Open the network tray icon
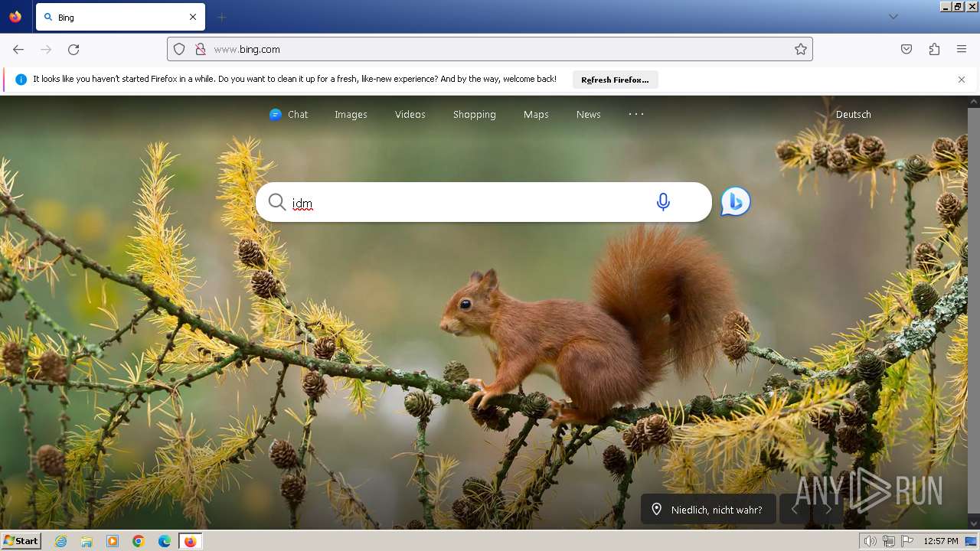Screen dimensions: 980x551 [888, 541]
